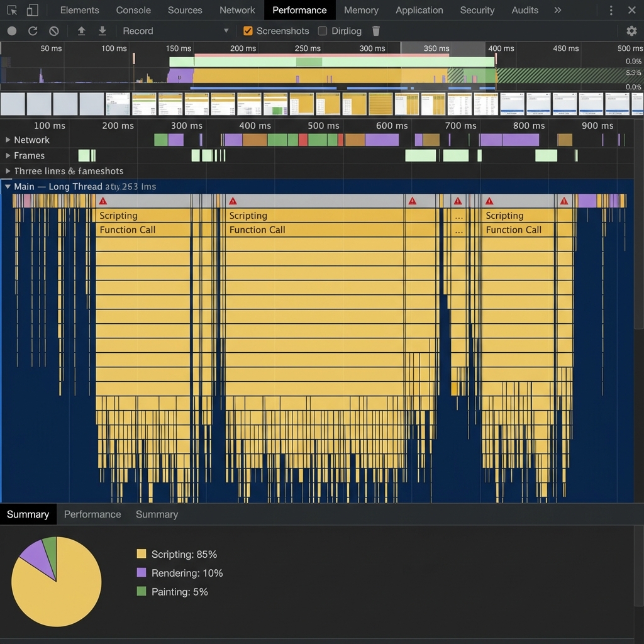Show more tabs with double chevron

(x=557, y=10)
